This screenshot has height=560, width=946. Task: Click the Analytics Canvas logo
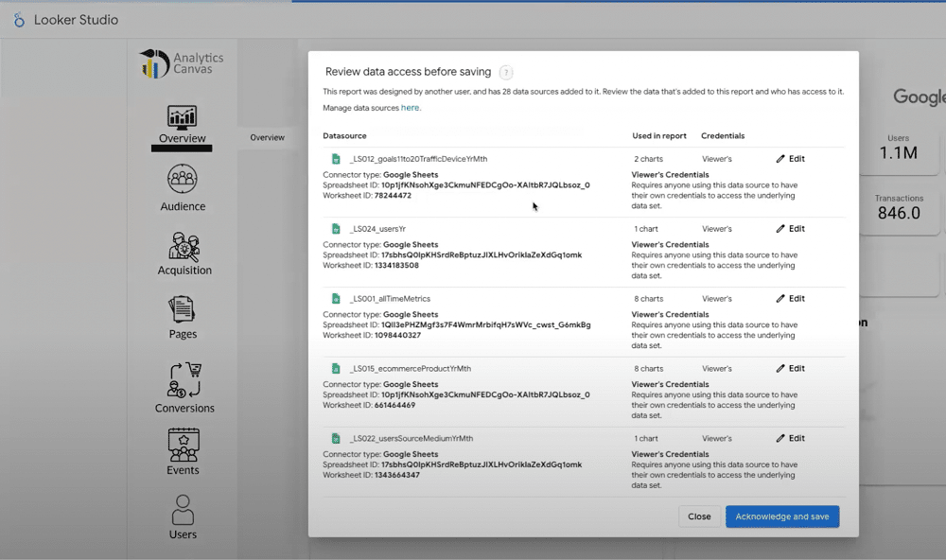coord(182,64)
